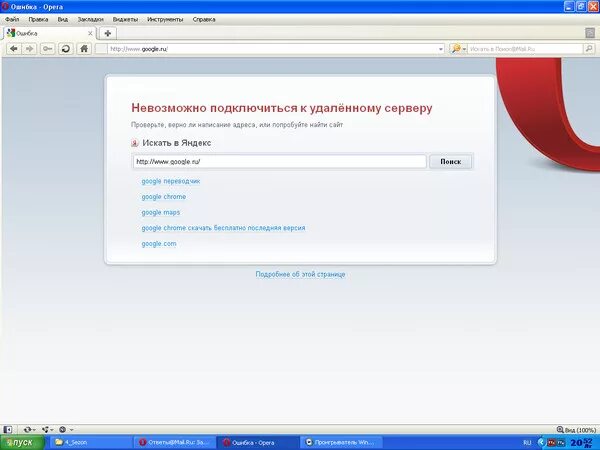Viewport: 600px width, 450px height.
Task: Open the Виджеты menu
Action: pyautogui.click(x=125, y=19)
